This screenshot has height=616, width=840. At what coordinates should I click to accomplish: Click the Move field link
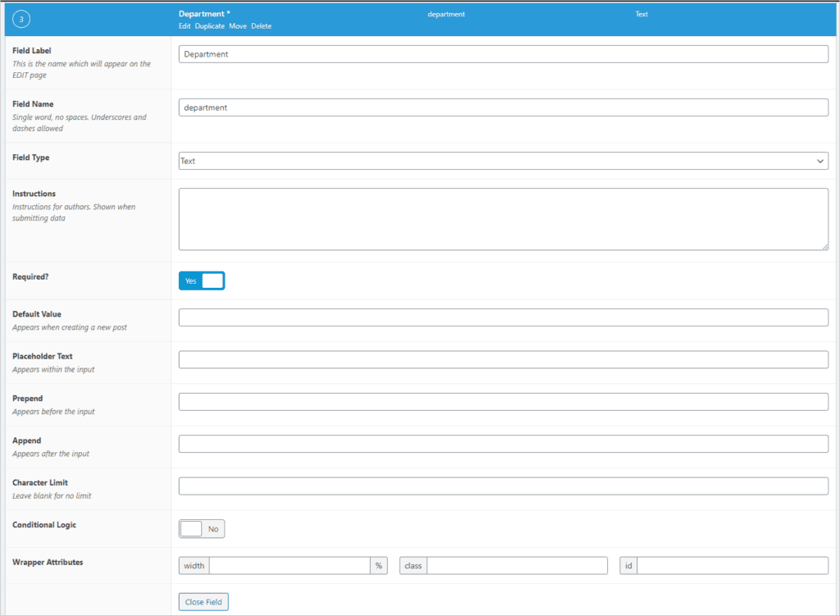(x=238, y=26)
